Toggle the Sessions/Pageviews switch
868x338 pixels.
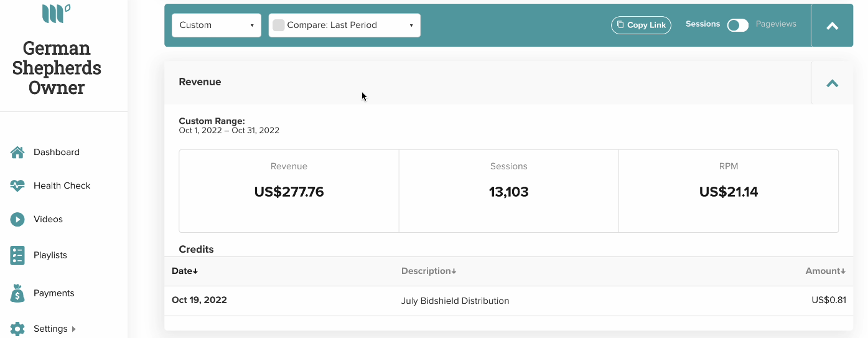(738, 25)
